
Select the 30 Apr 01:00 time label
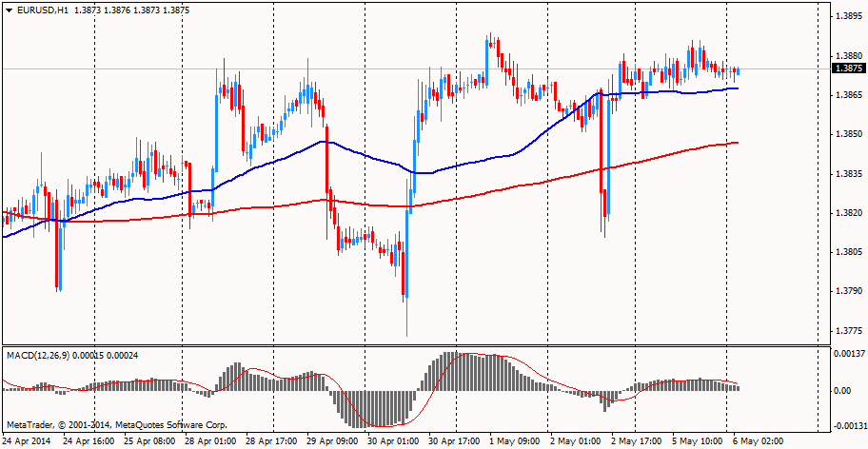[393, 441]
